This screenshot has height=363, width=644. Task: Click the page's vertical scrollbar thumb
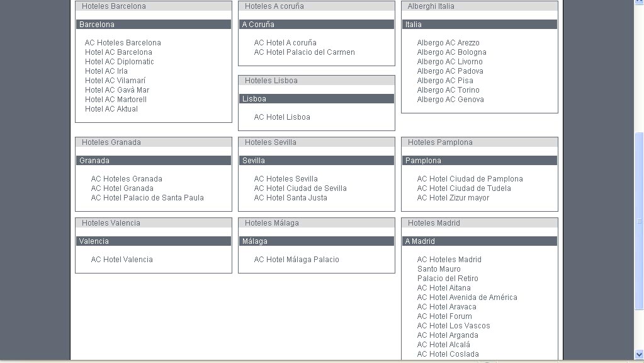tap(639, 221)
